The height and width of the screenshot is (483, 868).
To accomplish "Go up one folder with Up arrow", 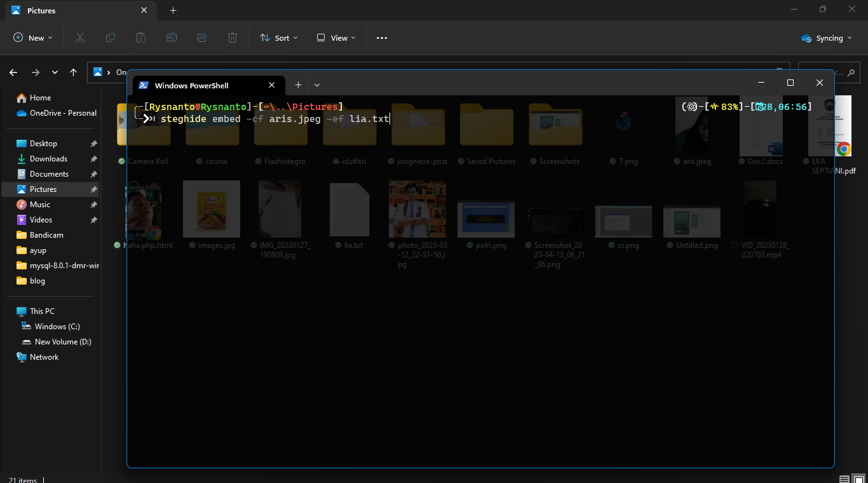I will 74,72.
